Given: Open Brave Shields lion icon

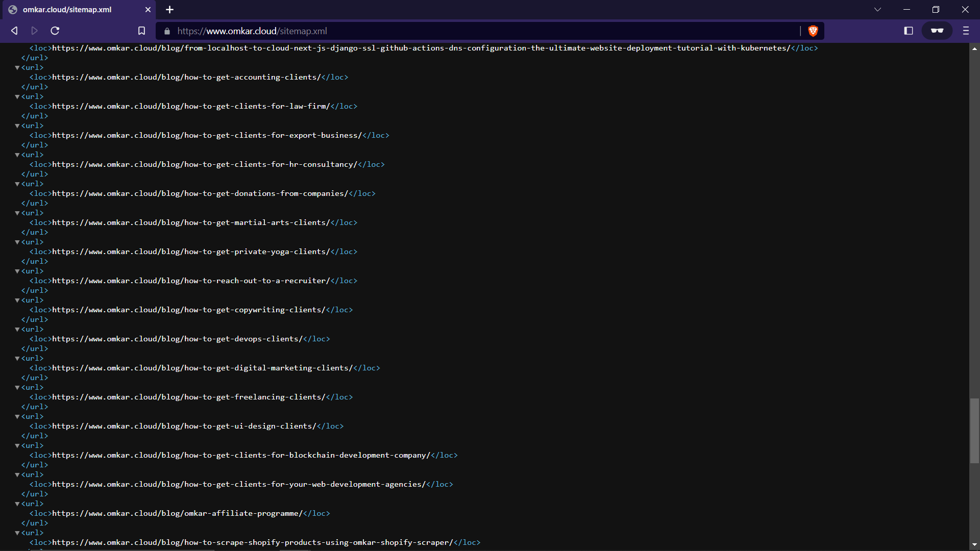Looking at the screenshot, I should coord(813,31).
